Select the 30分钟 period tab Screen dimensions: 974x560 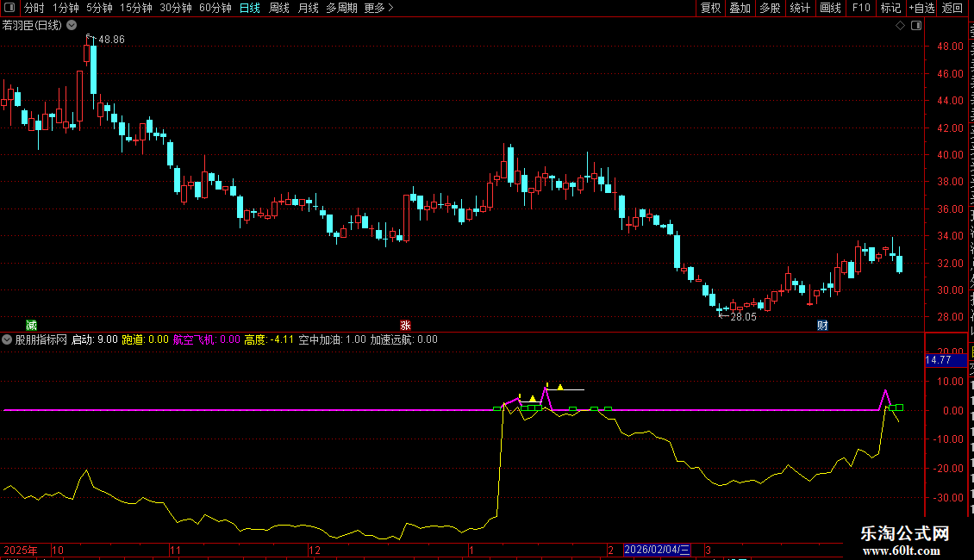tap(175, 8)
